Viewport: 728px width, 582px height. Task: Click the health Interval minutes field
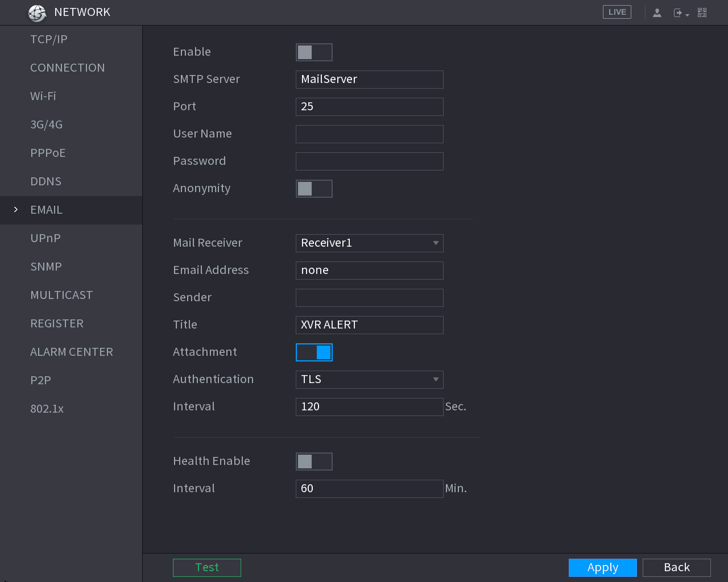pyautogui.click(x=370, y=489)
